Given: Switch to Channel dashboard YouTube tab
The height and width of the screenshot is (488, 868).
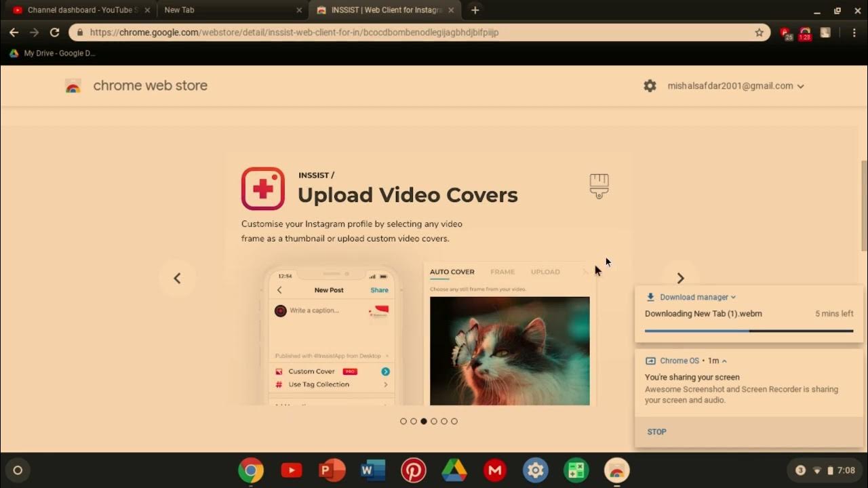Looking at the screenshot, I should 80,10.
